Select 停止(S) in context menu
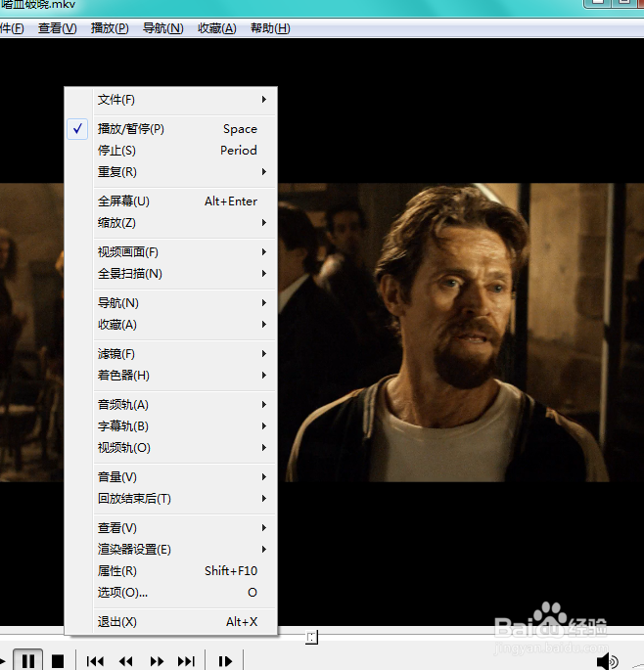The width and height of the screenshot is (644, 670). click(170, 151)
